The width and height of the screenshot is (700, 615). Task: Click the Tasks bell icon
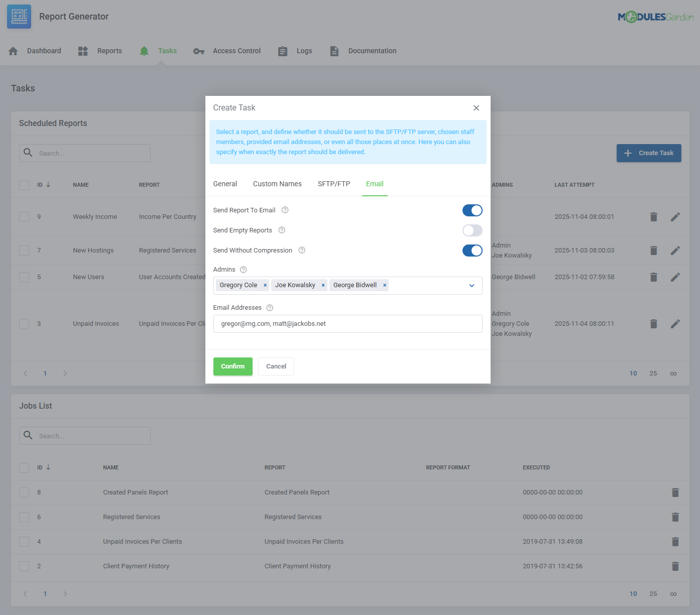(x=144, y=51)
